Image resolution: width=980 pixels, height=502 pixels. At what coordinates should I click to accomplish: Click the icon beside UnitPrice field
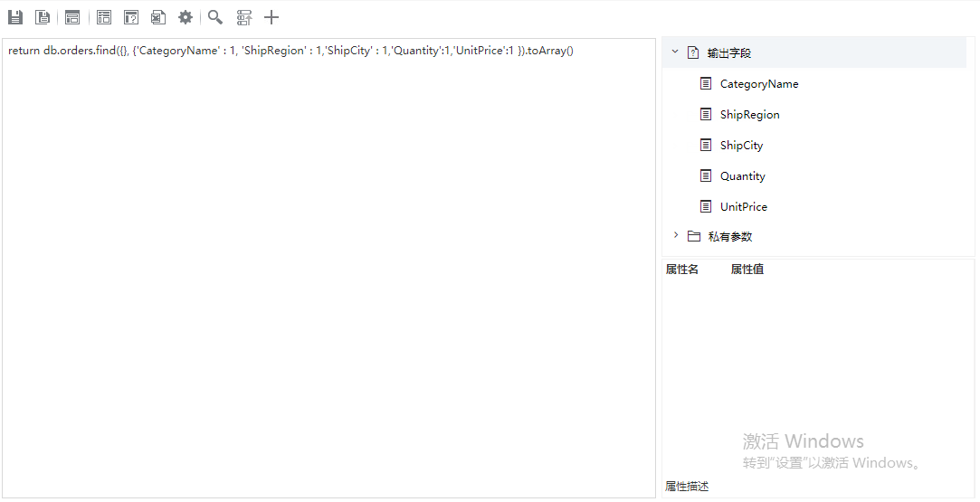pyautogui.click(x=706, y=206)
